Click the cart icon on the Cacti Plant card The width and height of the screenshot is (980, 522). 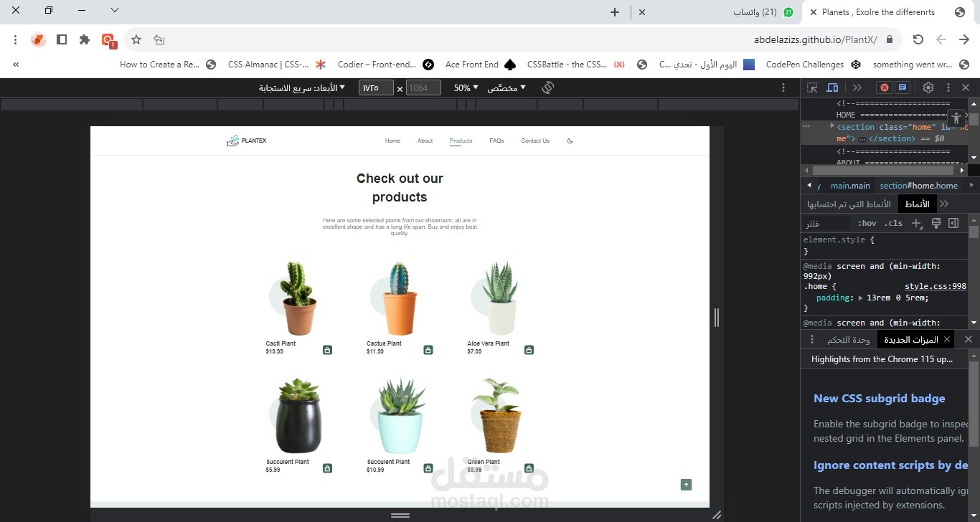[327, 349]
